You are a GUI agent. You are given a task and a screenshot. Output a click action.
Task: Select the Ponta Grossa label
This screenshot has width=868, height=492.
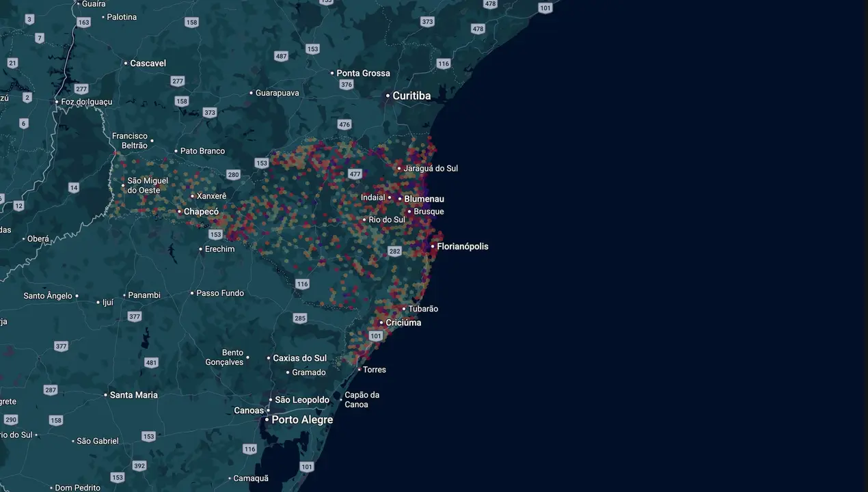coord(364,73)
